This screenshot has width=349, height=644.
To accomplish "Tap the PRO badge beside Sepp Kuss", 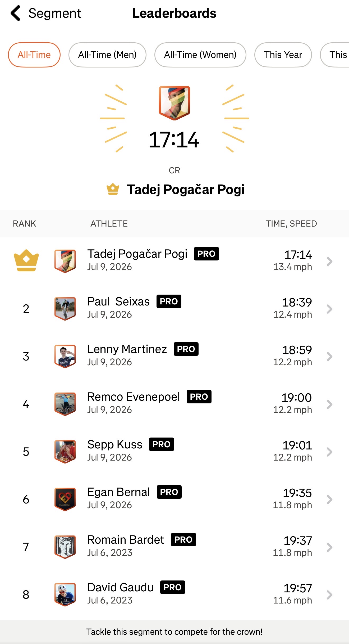I will 162,444.
